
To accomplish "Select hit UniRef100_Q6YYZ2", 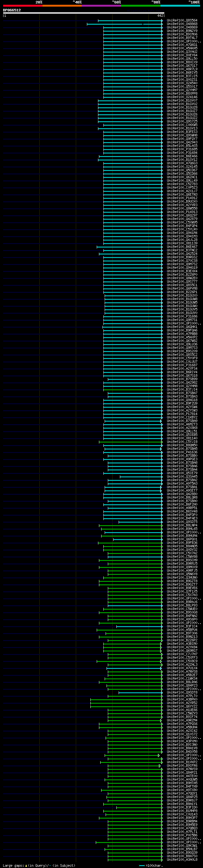I will pyautogui.click(x=182, y=707).
